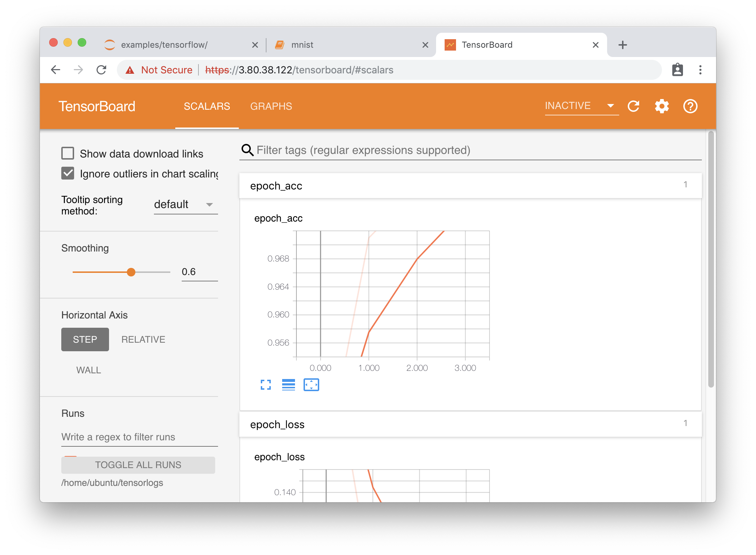Open Chrome three-dot menu
The image size is (756, 555).
tap(700, 70)
